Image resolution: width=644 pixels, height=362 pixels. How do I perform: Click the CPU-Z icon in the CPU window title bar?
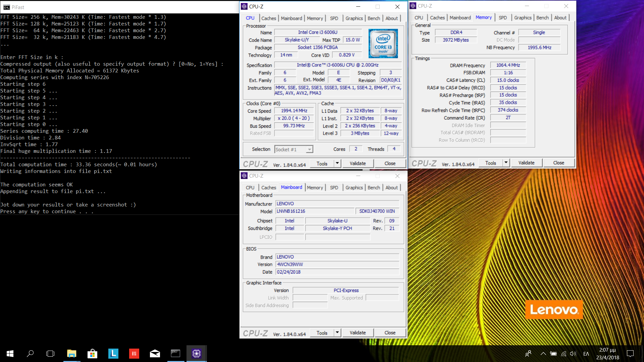click(x=245, y=6)
